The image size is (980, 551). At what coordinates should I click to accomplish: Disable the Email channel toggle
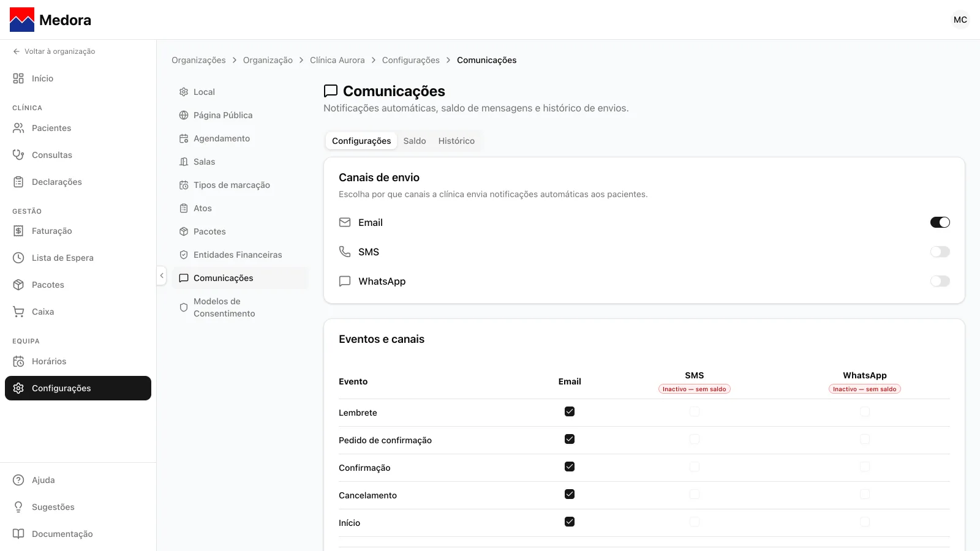940,222
